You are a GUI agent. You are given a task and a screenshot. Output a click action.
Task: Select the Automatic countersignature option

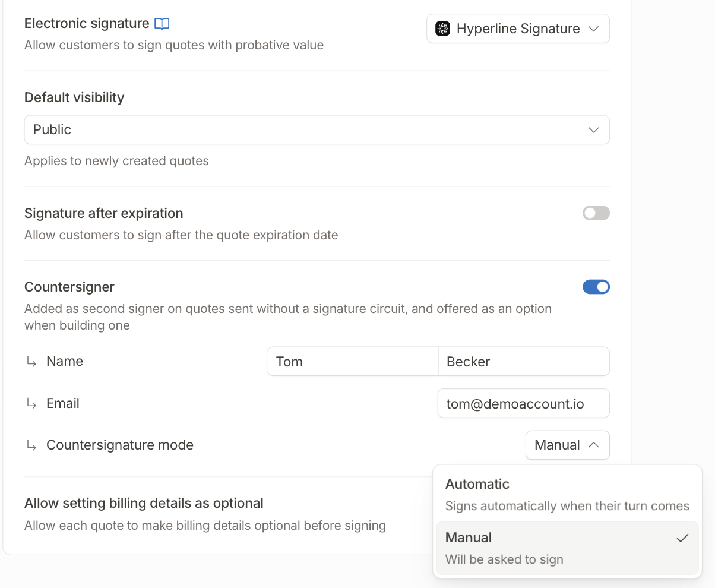click(567, 495)
